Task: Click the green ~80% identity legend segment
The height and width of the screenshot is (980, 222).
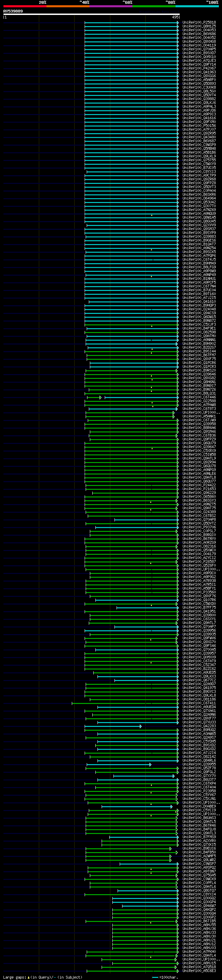Action: click(x=154, y=6)
